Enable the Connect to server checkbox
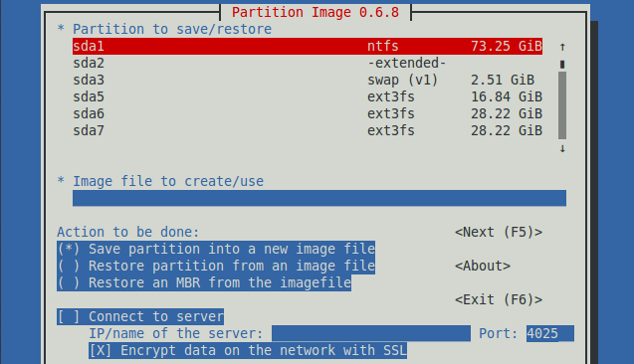The width and height of the screenshot is (634, 364). (140, 316)
